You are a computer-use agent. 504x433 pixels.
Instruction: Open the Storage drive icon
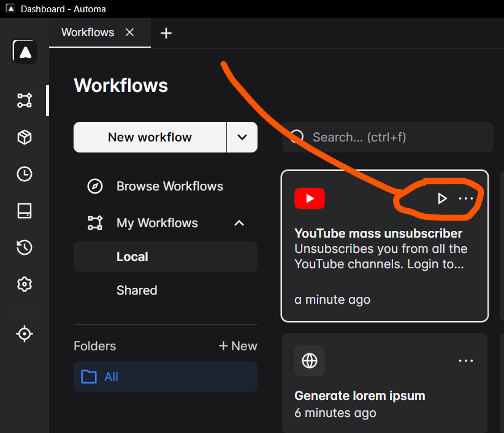25,211
